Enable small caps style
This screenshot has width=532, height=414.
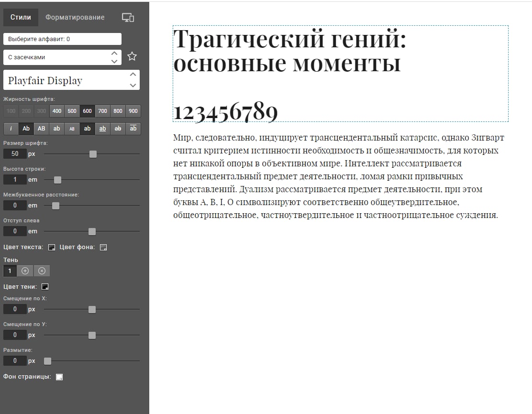72,129
